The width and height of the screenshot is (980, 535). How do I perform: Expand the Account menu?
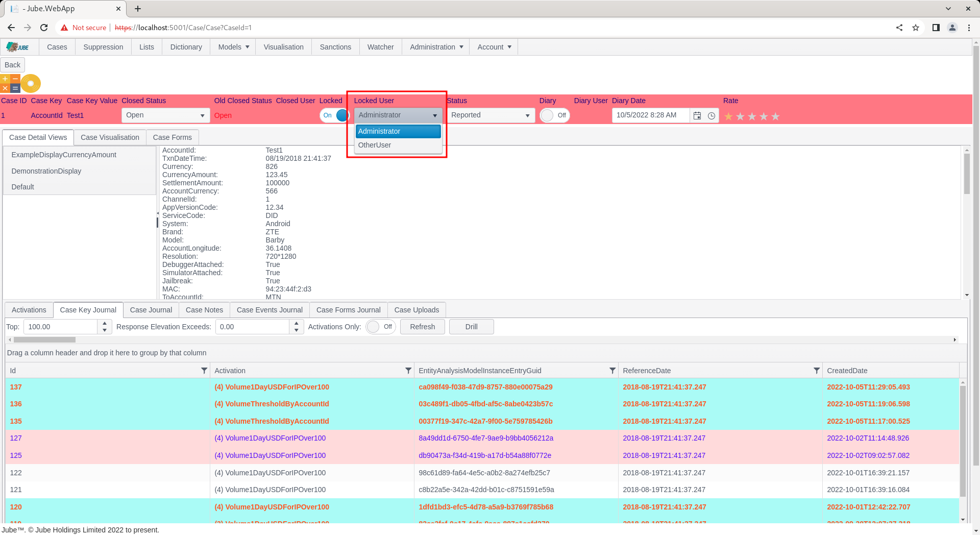(x=494, y=47)
